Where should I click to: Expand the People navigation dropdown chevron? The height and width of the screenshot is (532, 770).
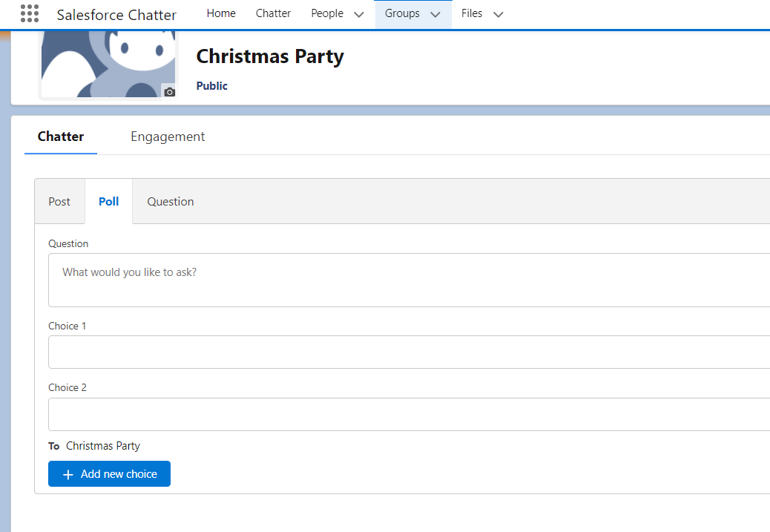coord(359,14)
